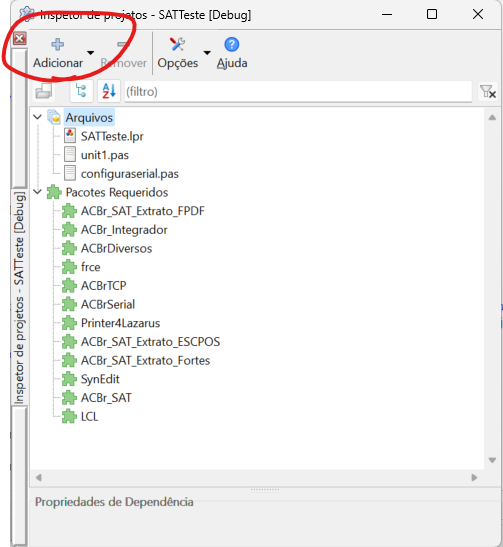The image size is (503, 547).
Task: Select SynEdit package
Action: pos(100,379)
